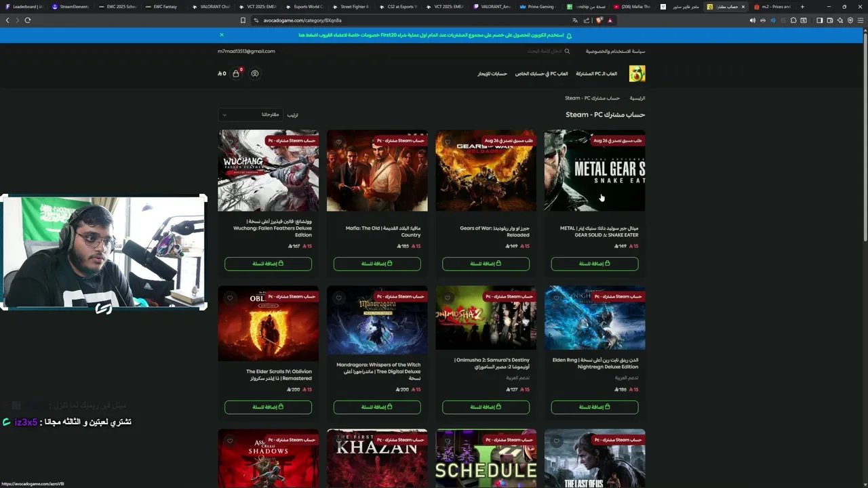
Task: Toggle wishlist heart on Assassin's Creed Shadows card
Action: pos(230,441)
